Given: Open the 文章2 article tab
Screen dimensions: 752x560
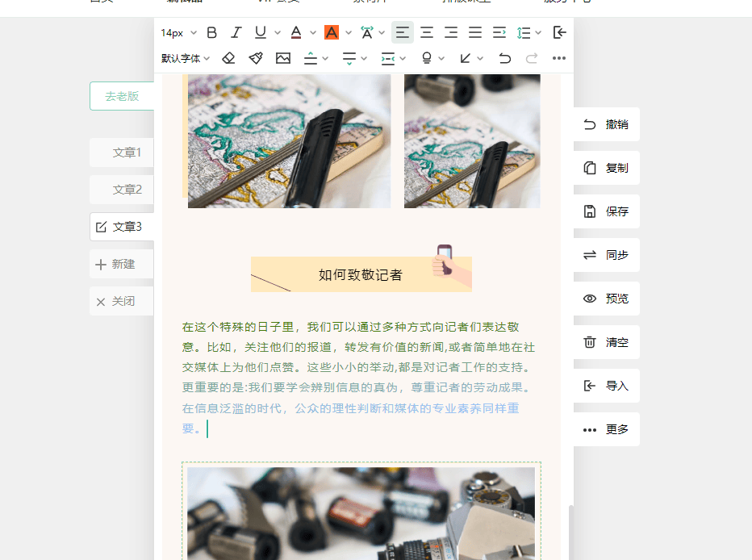Looking at the screenshot, I should [127, 190].
